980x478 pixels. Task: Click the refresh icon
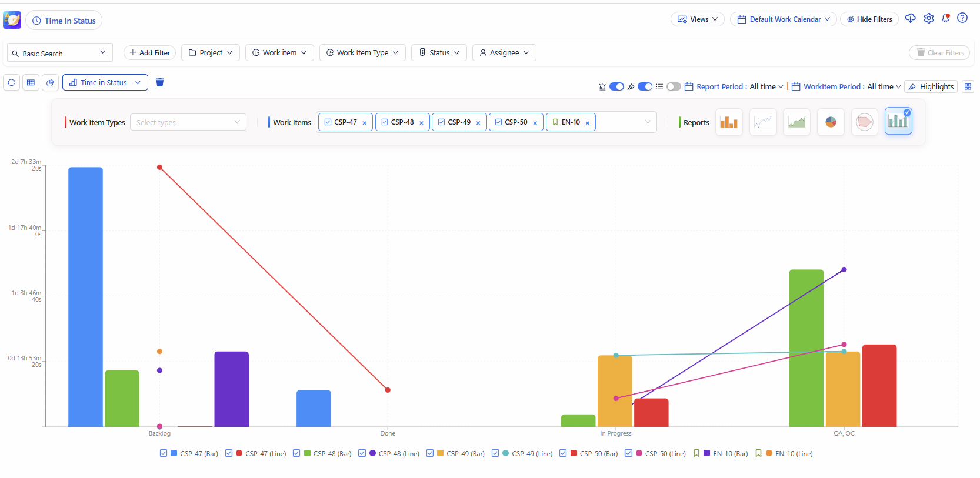point(11,83)
